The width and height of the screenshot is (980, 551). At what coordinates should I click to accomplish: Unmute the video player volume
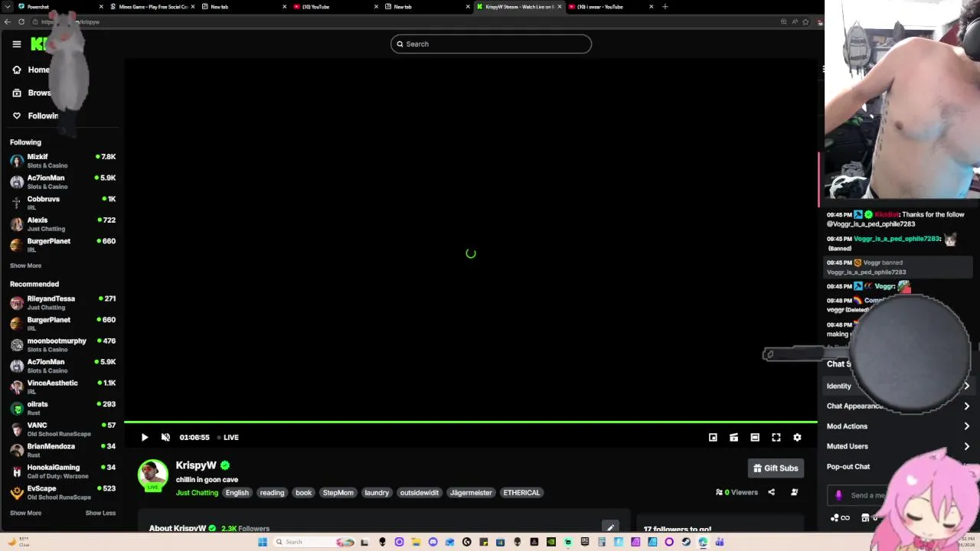click(x=165, y=438)
